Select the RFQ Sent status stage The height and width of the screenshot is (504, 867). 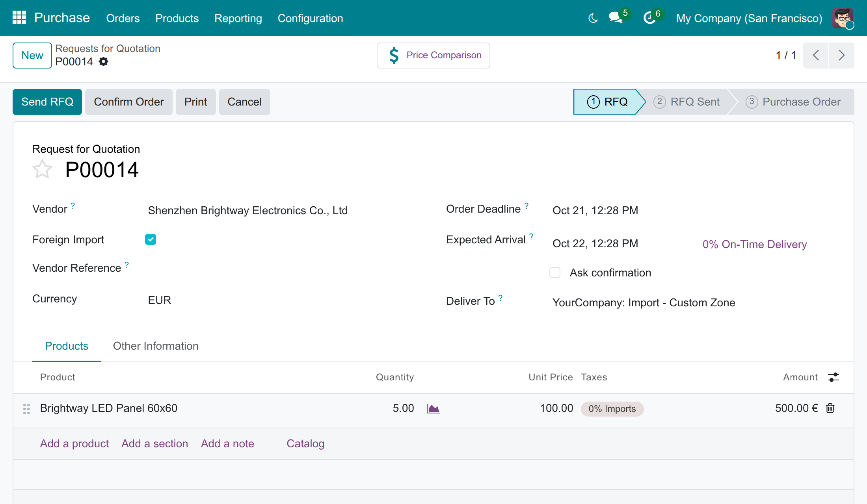(687, 102)
